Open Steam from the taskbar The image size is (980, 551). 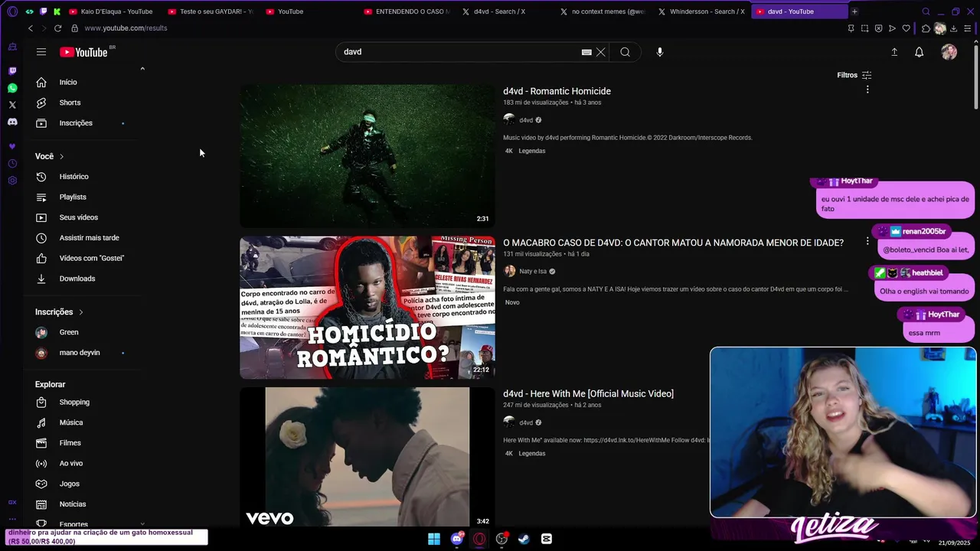click(x=524, y=539)
